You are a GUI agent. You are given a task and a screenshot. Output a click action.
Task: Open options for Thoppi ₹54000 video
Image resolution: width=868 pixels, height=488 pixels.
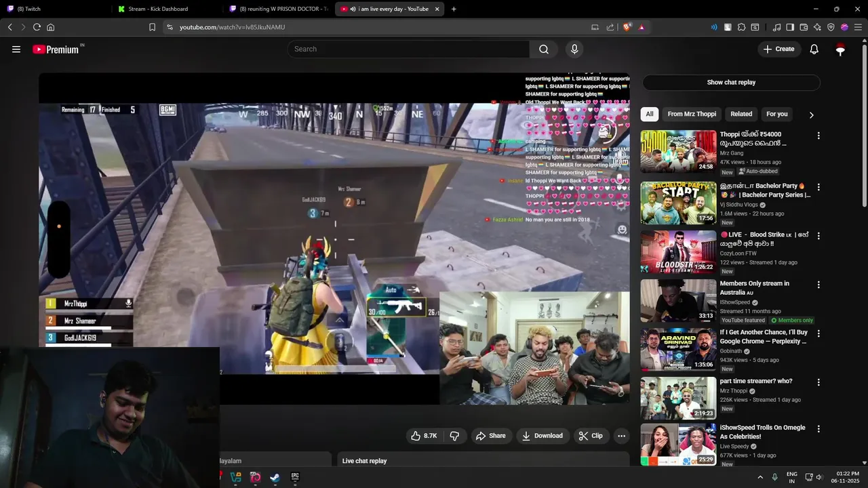pyautogui.click(x=818, y=136)
